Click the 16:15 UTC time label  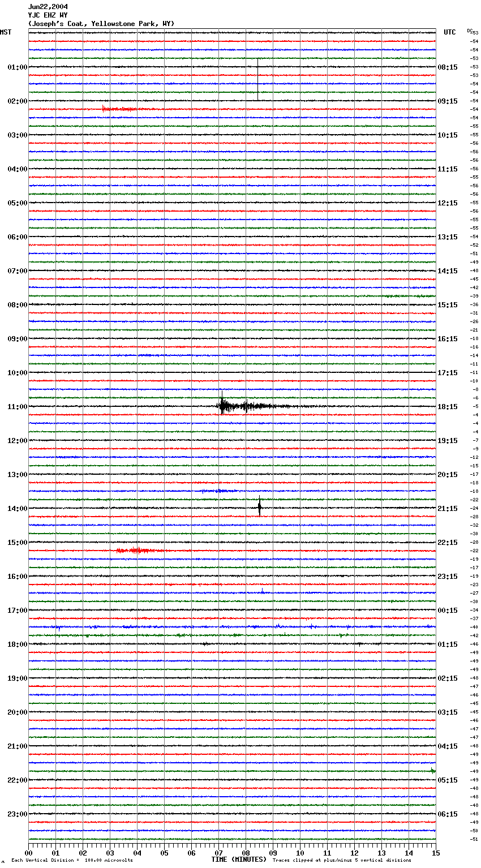coord(448,339)
